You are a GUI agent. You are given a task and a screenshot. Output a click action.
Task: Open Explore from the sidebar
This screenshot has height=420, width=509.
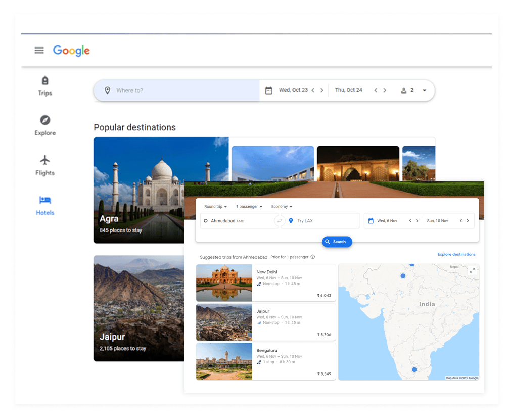coord(45,126)
